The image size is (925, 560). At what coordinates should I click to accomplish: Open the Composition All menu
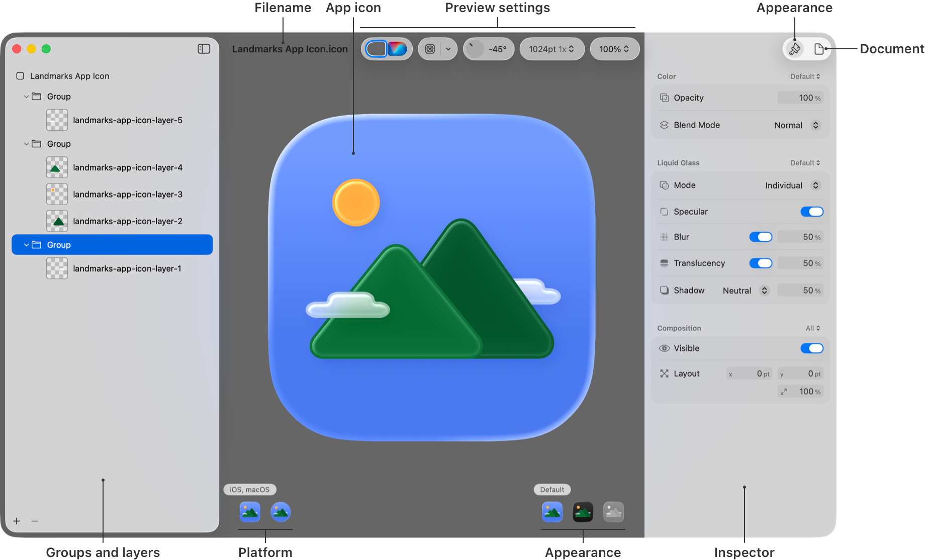[813, 328]
